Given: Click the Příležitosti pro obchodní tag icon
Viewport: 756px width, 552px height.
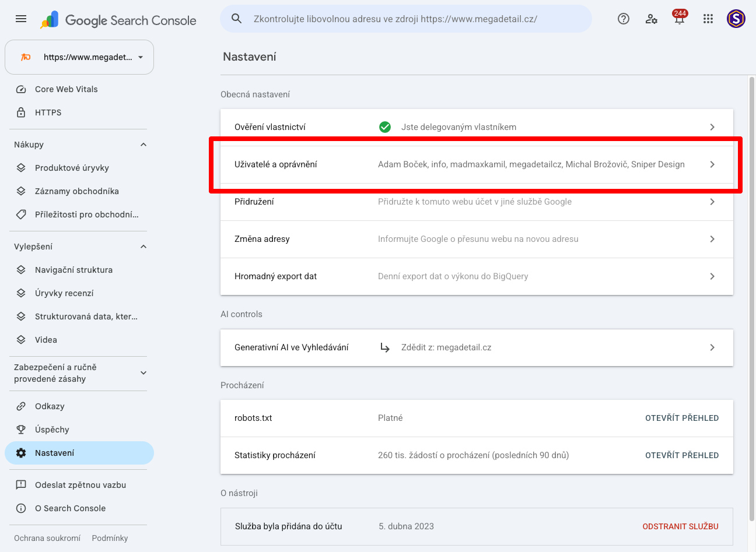Looking at the screenshot, I should tap(21, 215).
